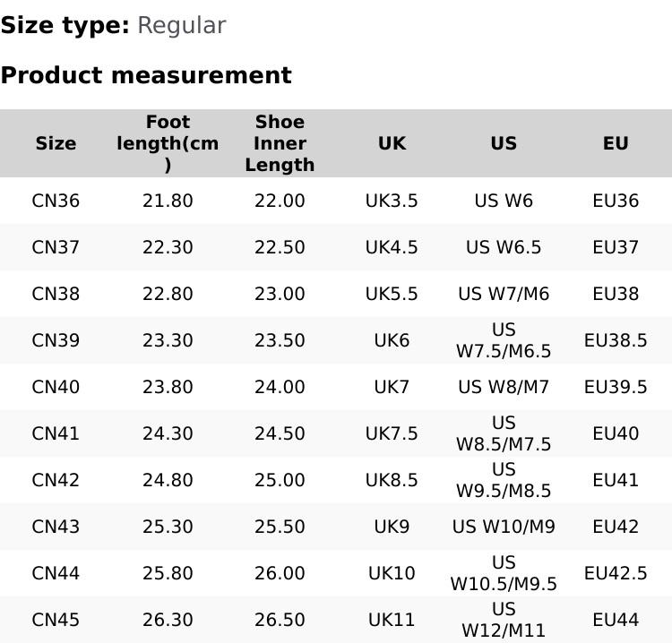This screenshot has height=643, width=672.
Task: Click the Product measurement heading
Action: [x=146, y=75]
